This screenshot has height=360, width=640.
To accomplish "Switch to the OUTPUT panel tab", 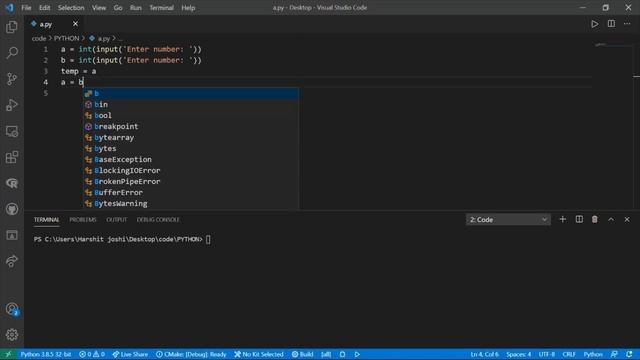I will 117,220.
